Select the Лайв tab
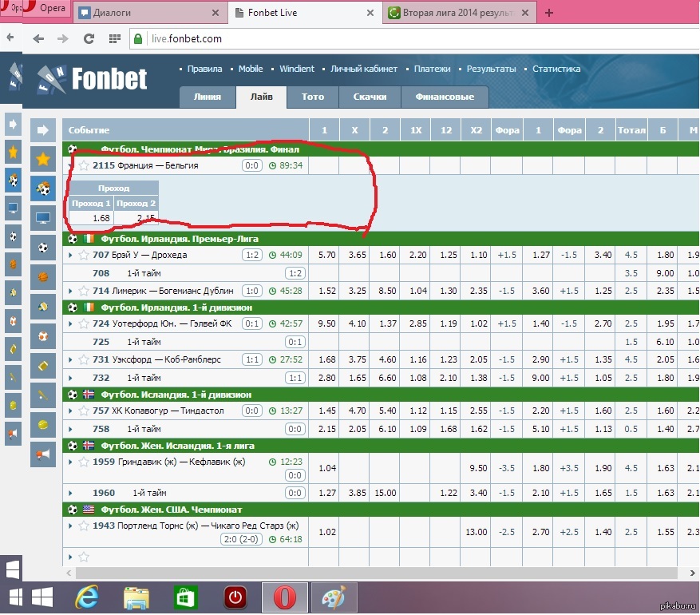 tap(261, 97)
